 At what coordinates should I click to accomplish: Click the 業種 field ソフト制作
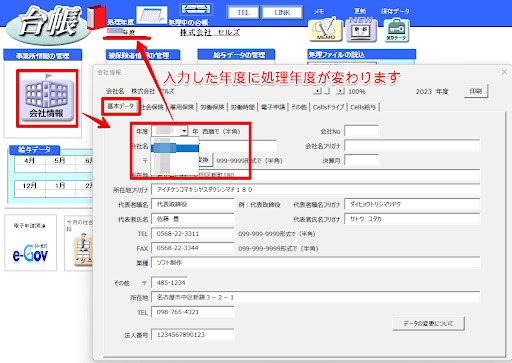[316, 263]
